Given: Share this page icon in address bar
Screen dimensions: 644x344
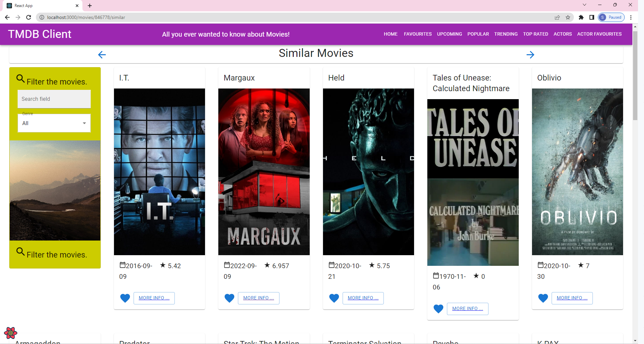Looking at the screenshot, I should [x=557, y=17].
